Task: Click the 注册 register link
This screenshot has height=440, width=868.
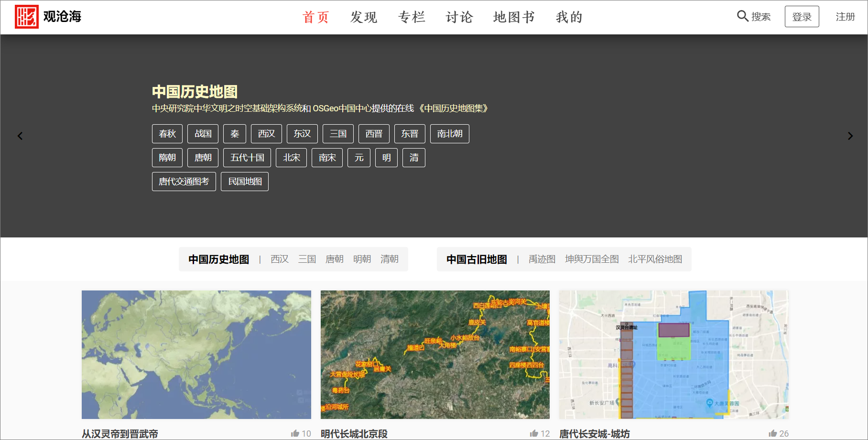Action: (845, 17)
